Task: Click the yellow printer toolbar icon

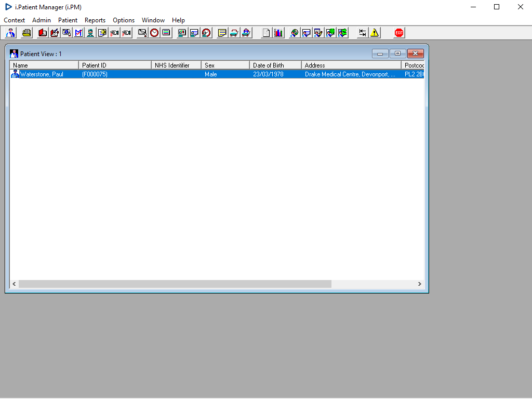Action: (26, 33)
